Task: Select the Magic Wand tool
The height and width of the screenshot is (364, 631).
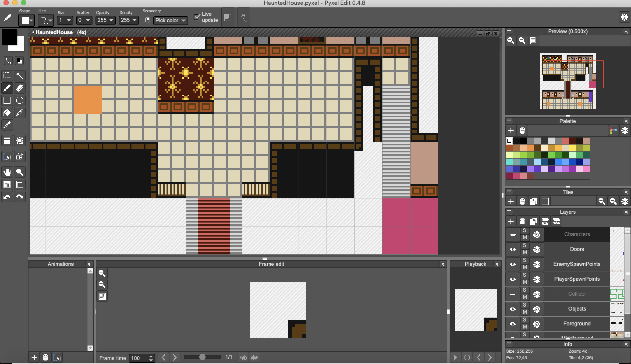Action: (19, 75)
